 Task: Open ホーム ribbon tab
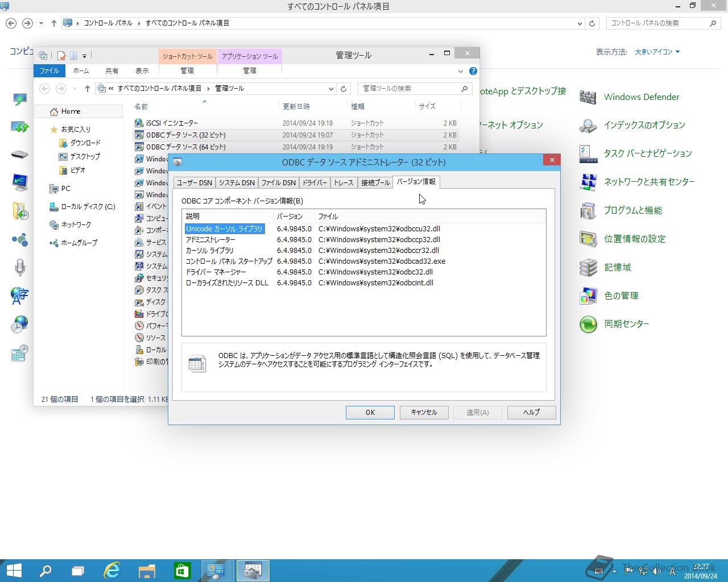[81, 70]
